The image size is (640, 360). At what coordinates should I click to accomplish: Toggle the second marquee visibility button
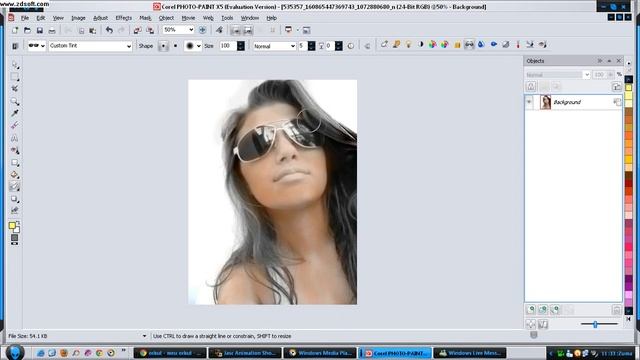tap(248, 30)
